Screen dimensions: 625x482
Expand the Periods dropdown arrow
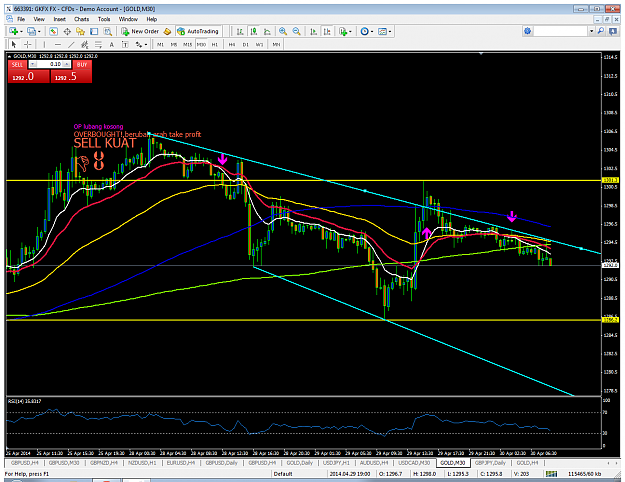tap(372, 31)
